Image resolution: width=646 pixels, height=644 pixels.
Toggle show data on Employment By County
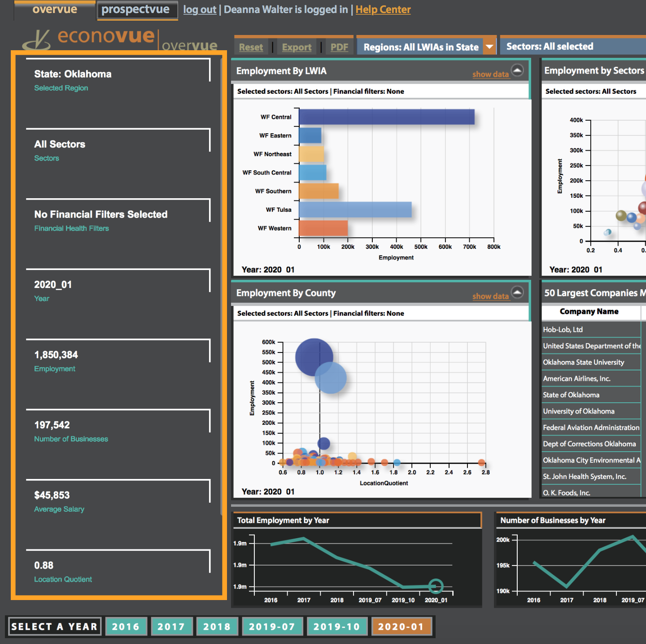coord(491,296)
